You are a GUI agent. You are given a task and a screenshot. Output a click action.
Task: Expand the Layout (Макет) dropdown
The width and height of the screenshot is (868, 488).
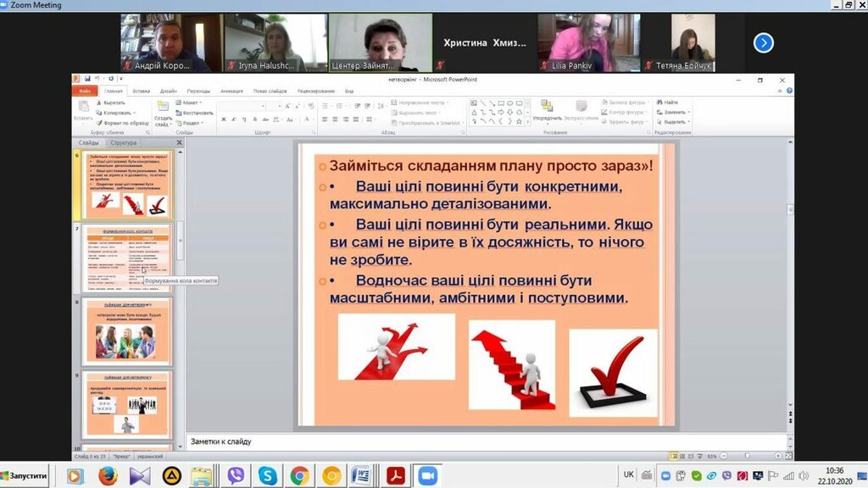[192, 103]
